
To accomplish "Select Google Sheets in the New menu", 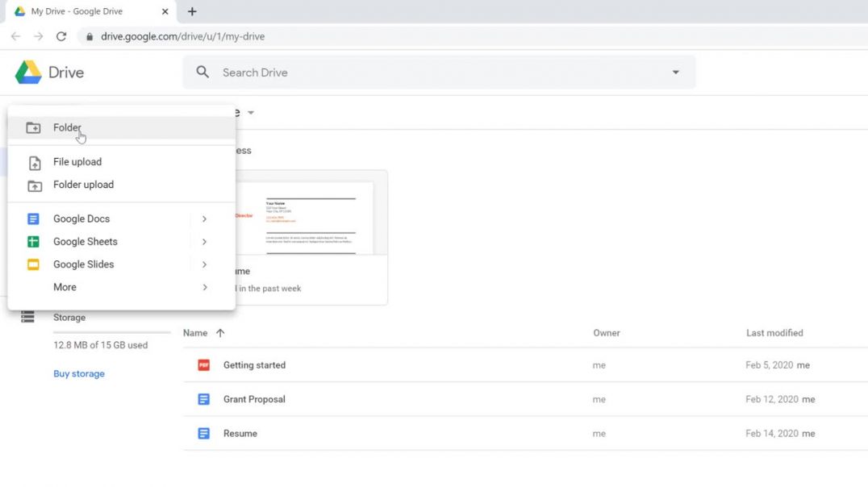I will click(121, 242).
